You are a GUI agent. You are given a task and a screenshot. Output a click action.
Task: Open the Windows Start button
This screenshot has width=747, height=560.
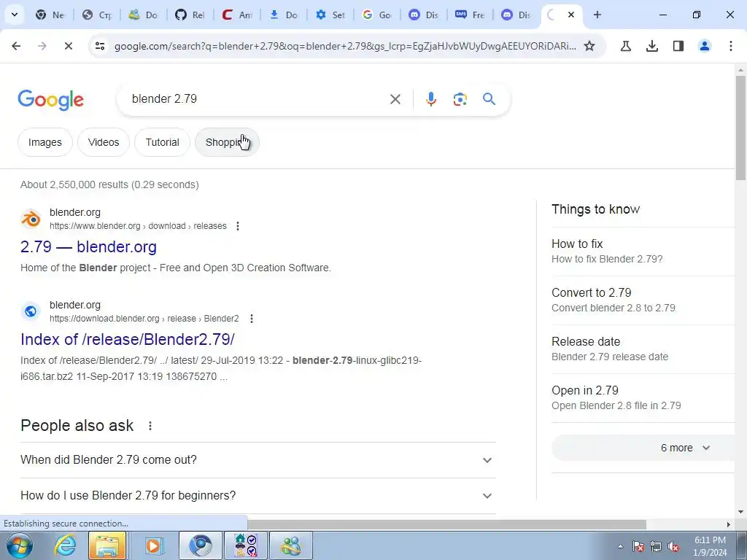point(20,545)
